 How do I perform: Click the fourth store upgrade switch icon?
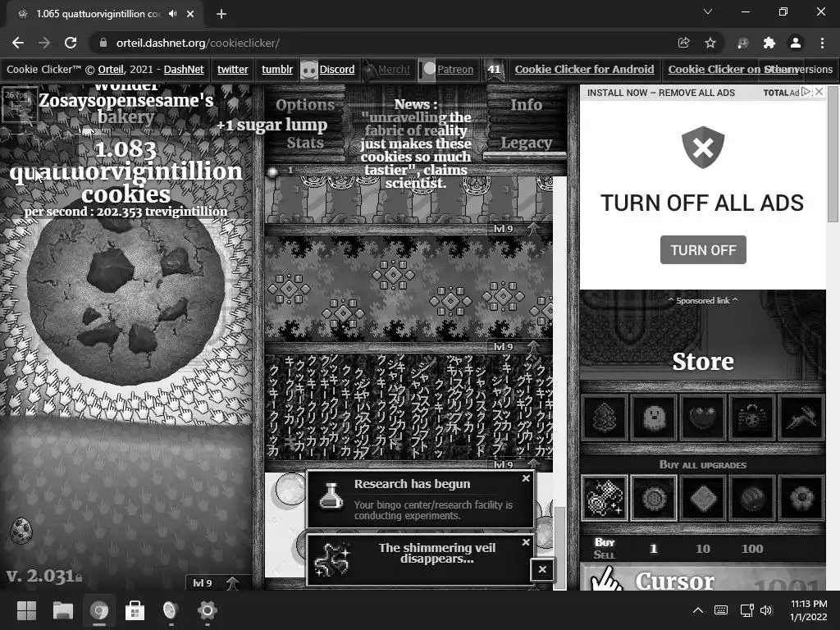(752, 418)
